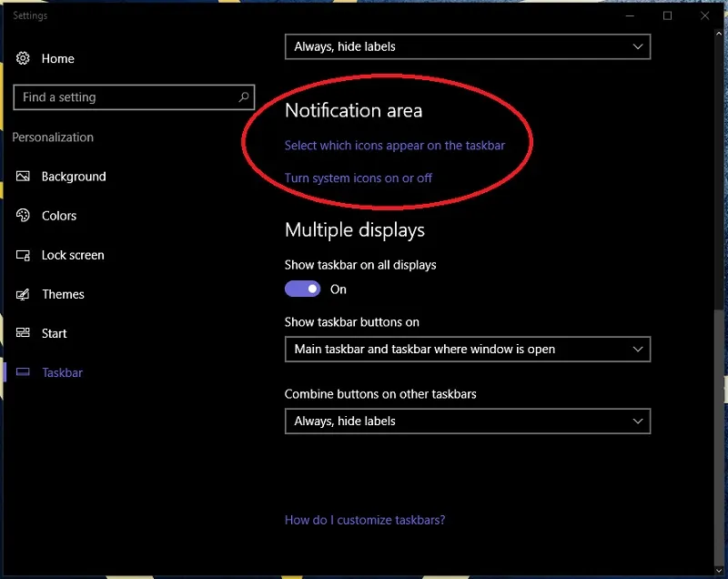Navigate to the Home settings page
This screenshot has width=728, height=579.
[x=58, y=58]
